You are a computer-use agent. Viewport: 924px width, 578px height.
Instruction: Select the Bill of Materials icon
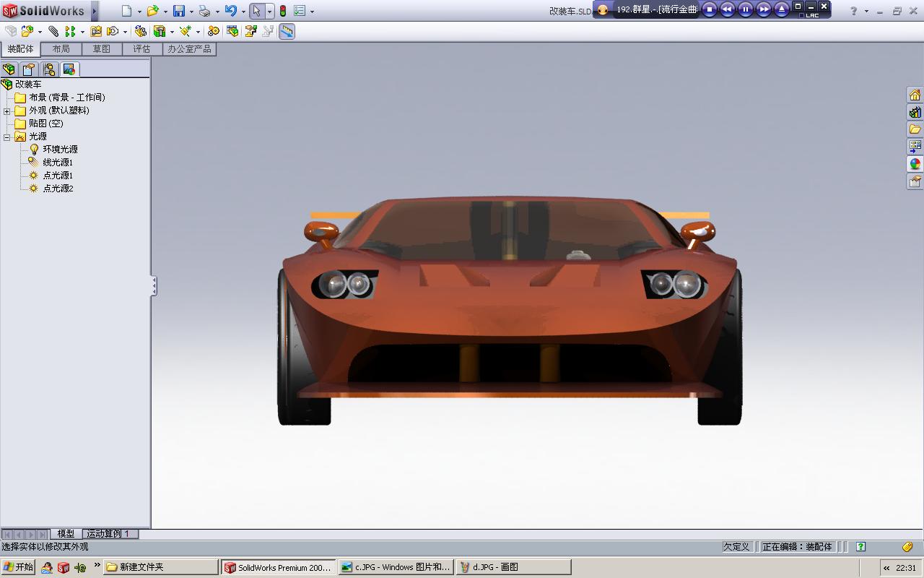(232, 31)
